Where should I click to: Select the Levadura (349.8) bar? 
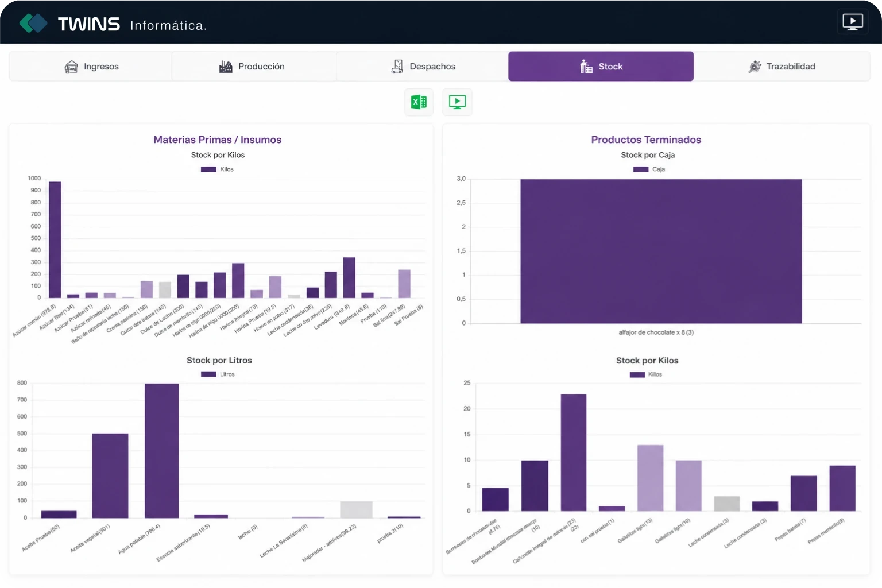pyautogui.click(x=349, y=277)
